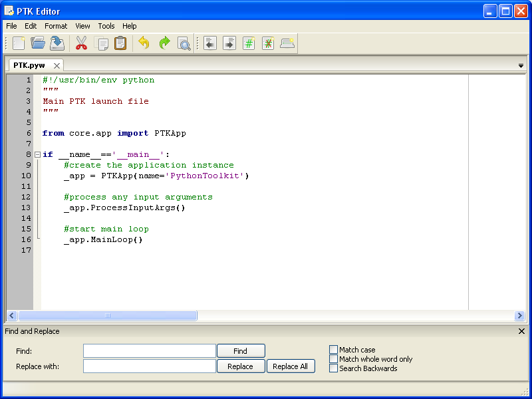
Task: Create a new file with toolbar icon
Action: [19, 43]
